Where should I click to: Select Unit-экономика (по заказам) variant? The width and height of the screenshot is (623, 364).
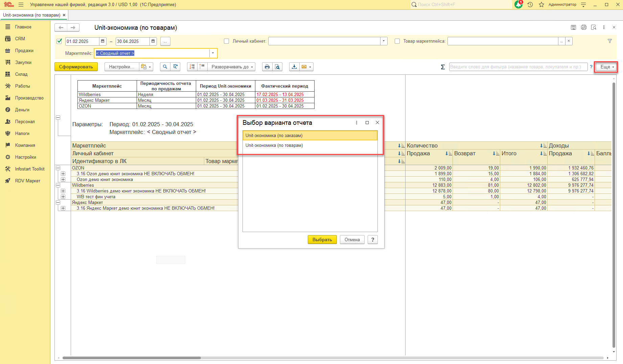tap(310, 136)
